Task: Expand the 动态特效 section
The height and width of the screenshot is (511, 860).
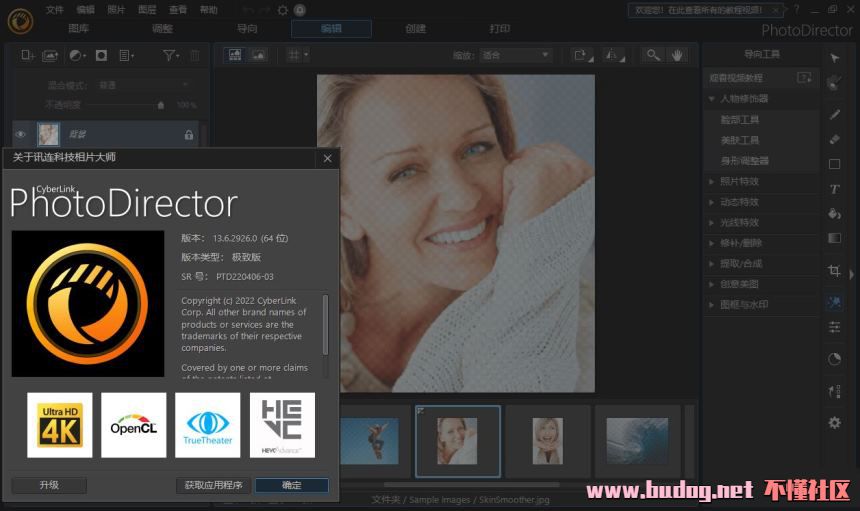Action: pyautogui.click(x=711, y=202)
